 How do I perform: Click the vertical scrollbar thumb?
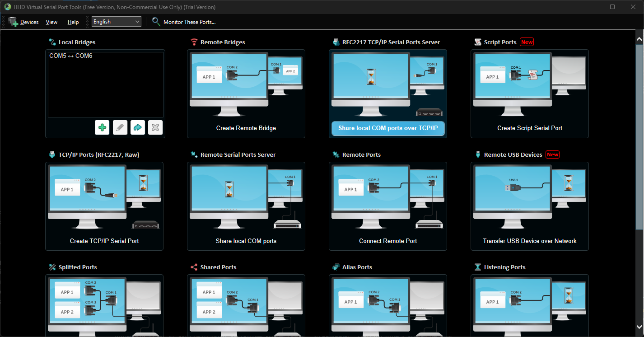(639, 137)
